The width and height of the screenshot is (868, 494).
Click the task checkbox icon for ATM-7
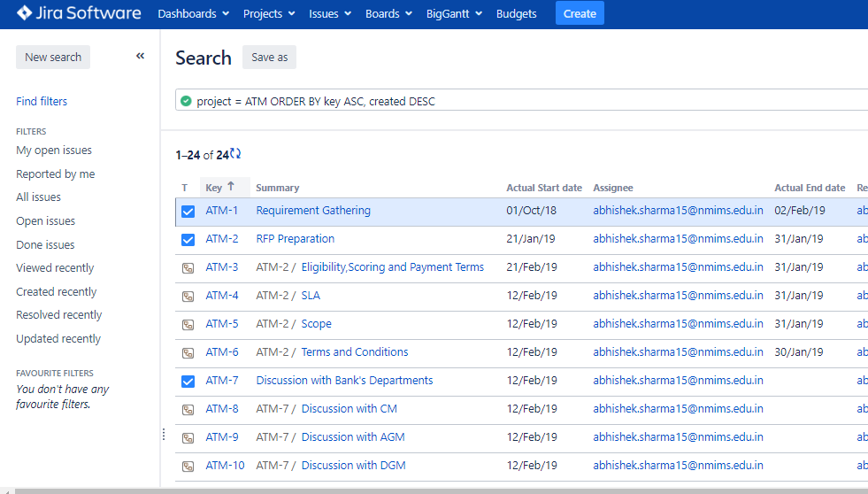coord(188,381)
